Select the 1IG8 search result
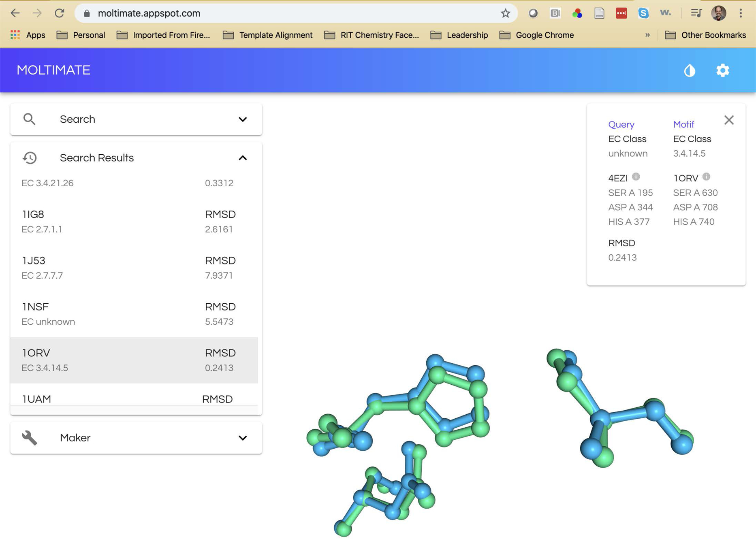This screenshot has height=539, width=756. coord(134,222)
